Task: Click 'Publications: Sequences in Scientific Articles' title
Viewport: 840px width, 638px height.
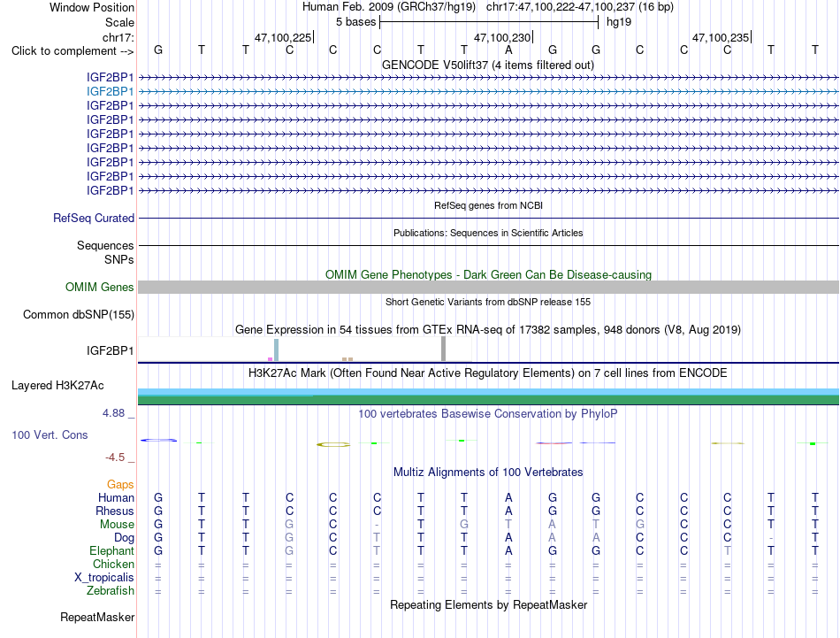Action: click(488, 233)
